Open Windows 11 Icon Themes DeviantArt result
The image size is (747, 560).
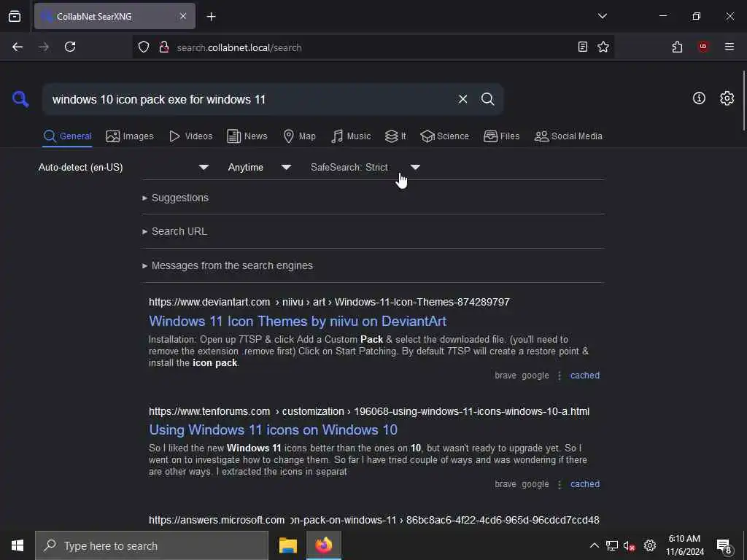[x=298, y=321]
